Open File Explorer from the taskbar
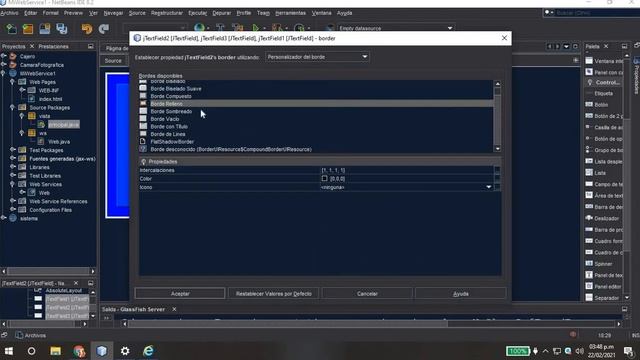The width and height of the screenshot is (640, 360). [x=56, y=351]
